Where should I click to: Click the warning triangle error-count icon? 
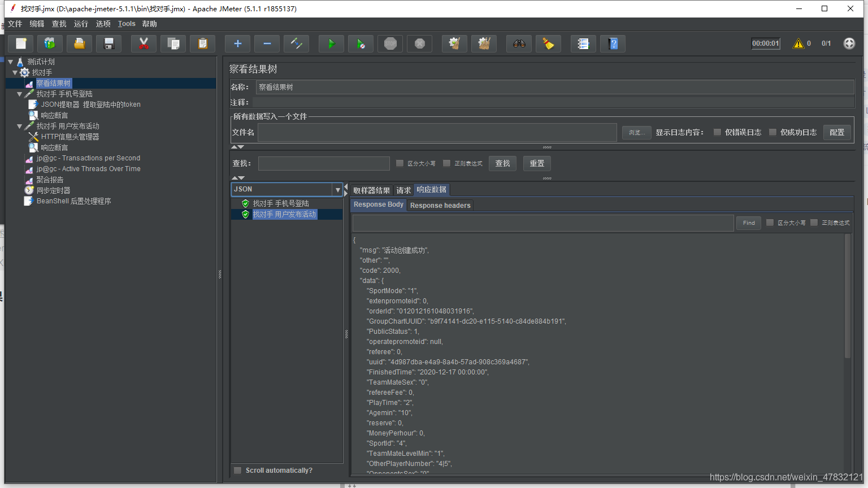click(x=798, y=43)
